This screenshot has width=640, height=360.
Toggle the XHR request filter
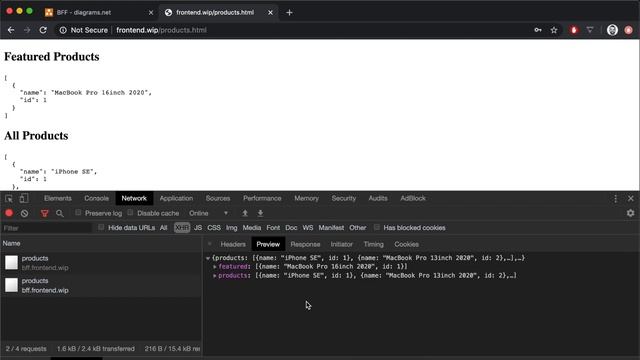182,228
